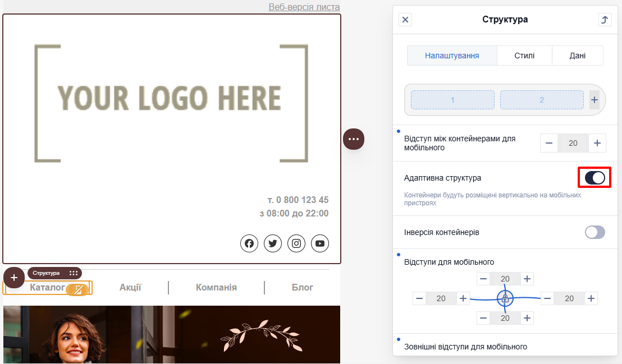Click the Twitter social icon
The height and width of the screenshot is (364, 622).
coord(272,243)
